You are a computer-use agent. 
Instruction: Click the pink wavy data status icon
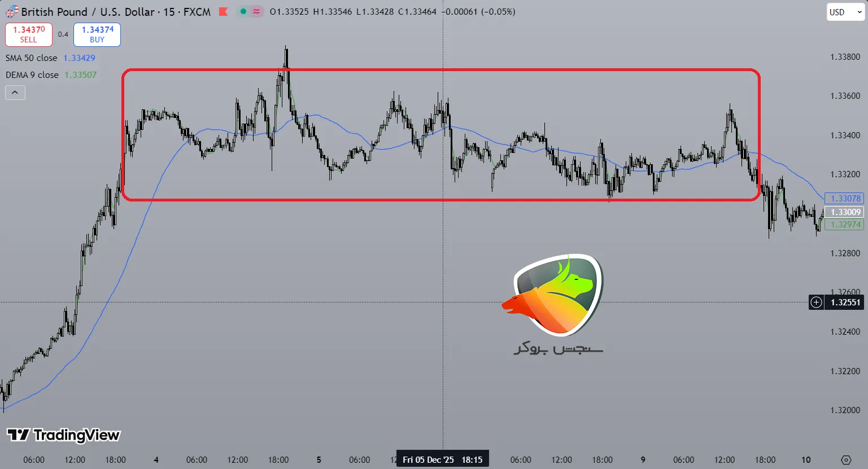click(257, 12)
